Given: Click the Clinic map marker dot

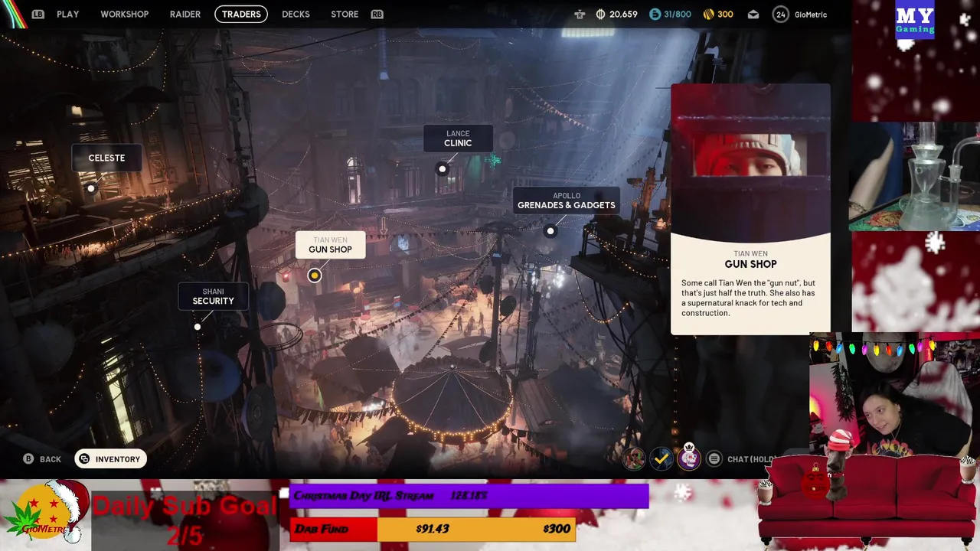Looking at the screenshot, I should (442, 168).
